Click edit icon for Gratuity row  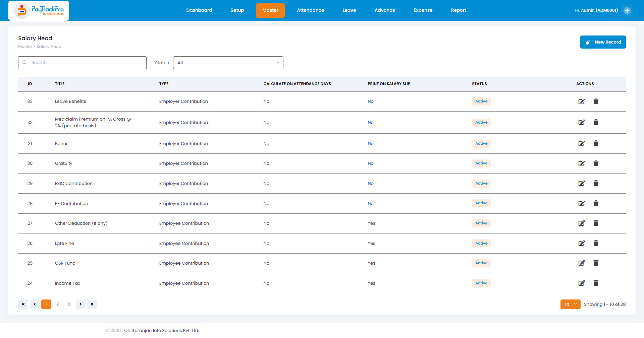pyautogui.click(x=582, y=163)
